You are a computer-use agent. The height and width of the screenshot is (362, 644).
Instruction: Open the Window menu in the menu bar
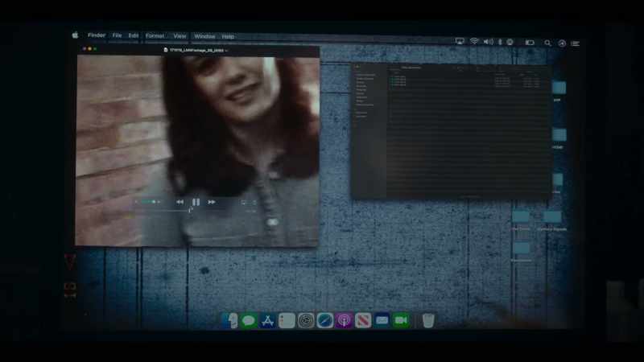tap(204, 36)
